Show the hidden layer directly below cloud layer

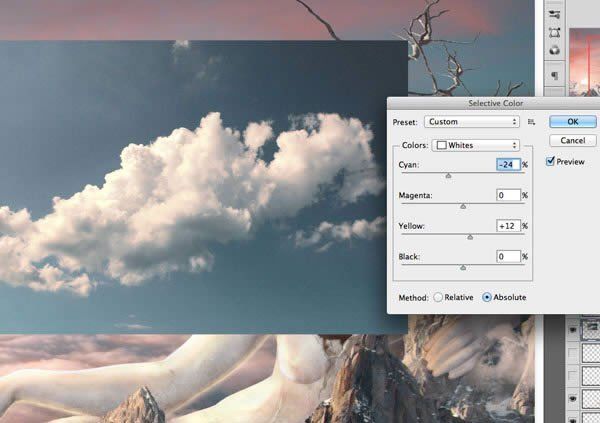tap(573, 353)
